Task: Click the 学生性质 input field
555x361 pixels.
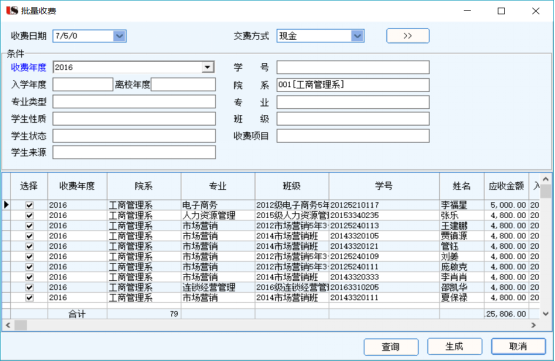Action: tap(134, 119)
